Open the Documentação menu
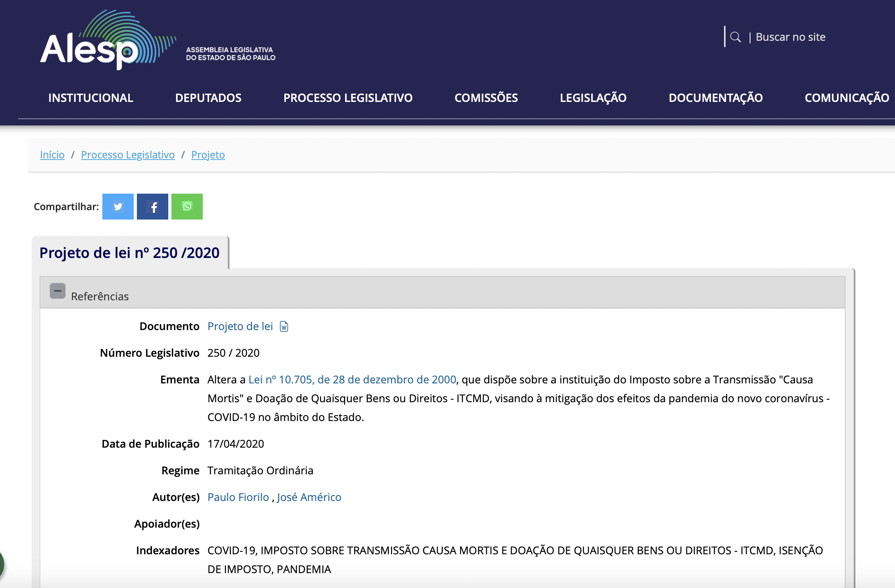The height and width of the screenshot is (588, 895). pyautogui.click(x=715, y=98)
